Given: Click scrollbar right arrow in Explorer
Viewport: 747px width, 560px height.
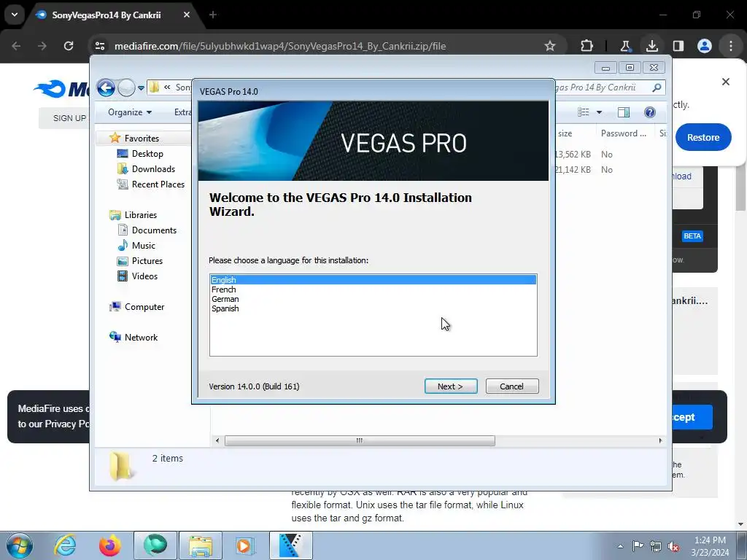Looking at the screenshot, I should [660, 441].
